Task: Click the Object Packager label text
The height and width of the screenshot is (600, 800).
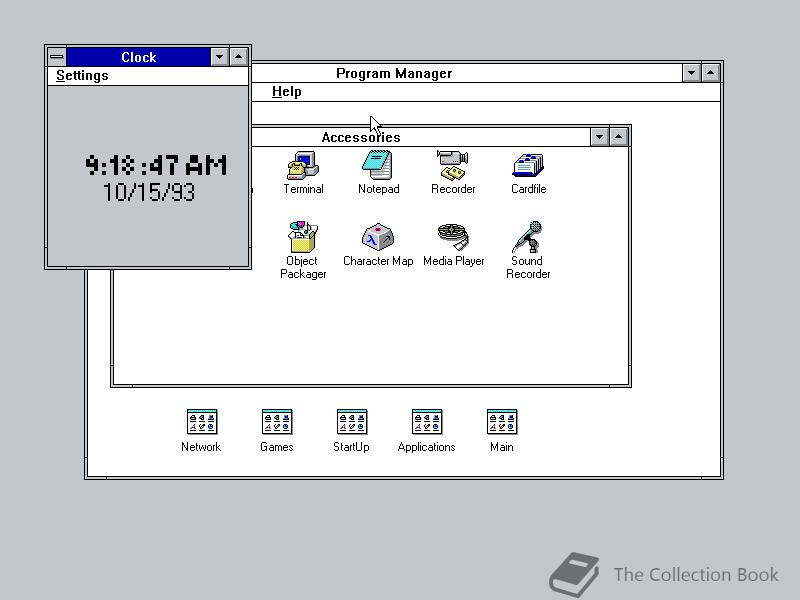Action: [303, 267]
